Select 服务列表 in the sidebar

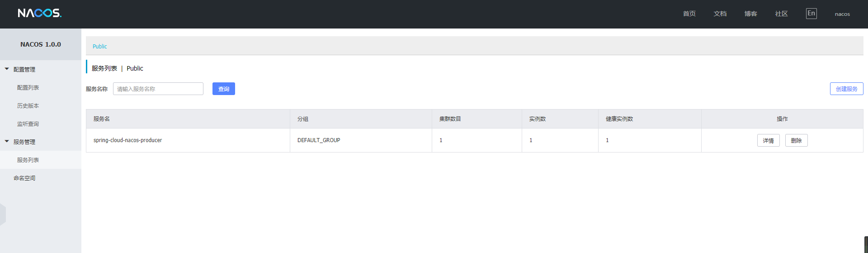(28, 160)
